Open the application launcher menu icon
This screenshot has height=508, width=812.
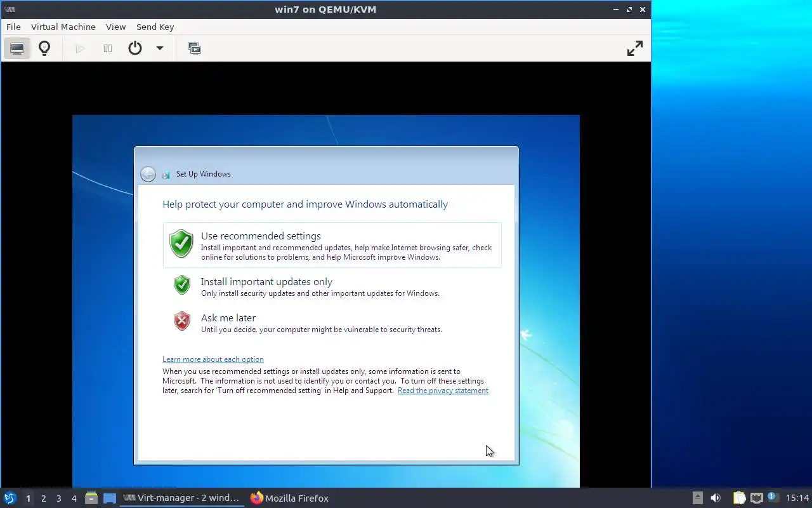coord(10,498)
